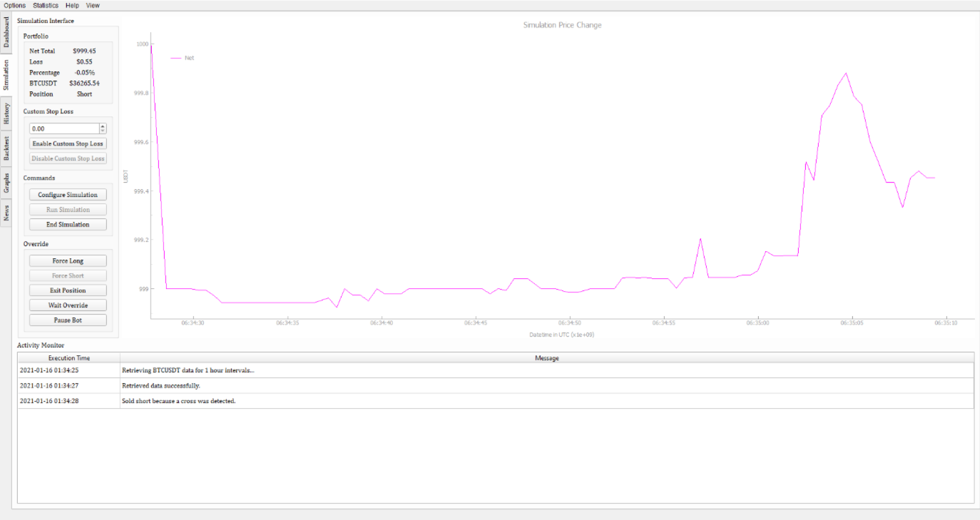Exit the current position
Screen dimensions: 980x520
coord(68,290)
